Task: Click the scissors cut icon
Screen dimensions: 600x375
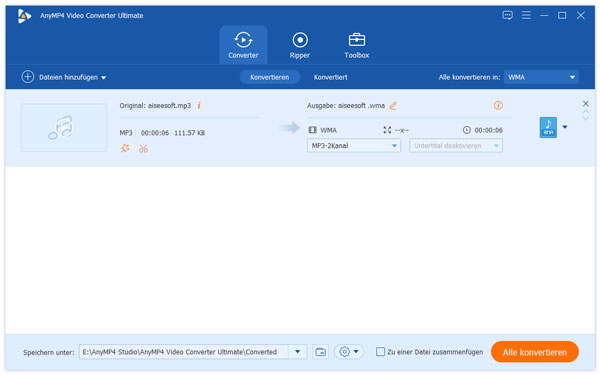Action: [x=143, y=148]
